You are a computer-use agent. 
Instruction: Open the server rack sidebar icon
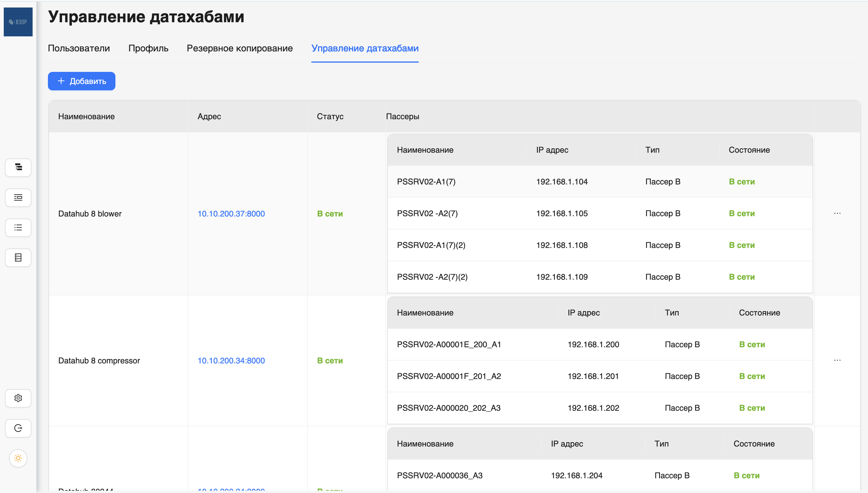pyautogui.click(x=18, y=258)
